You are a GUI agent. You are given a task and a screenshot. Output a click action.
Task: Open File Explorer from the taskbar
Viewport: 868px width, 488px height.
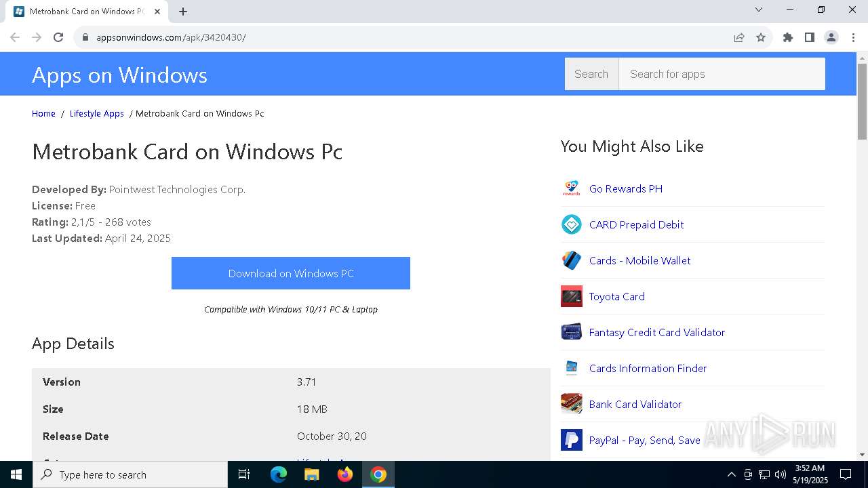pyautogui.click(x=312, y=474)
